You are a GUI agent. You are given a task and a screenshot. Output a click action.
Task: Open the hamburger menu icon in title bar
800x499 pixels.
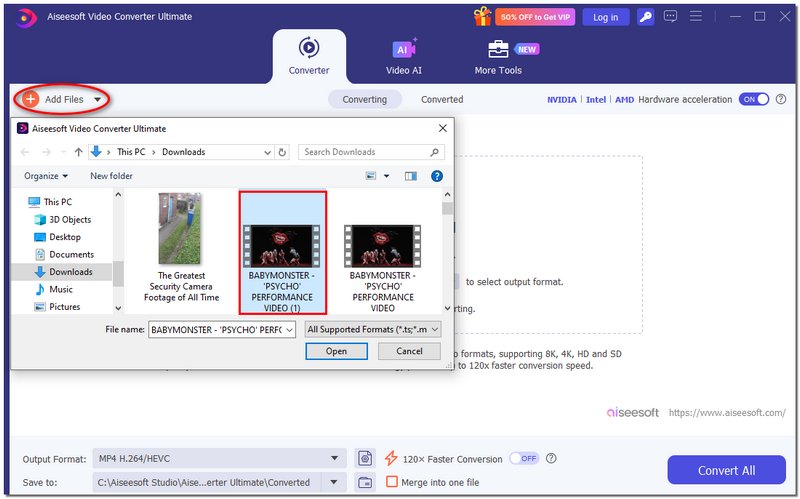pyautogui.click(x=696, y=17)
